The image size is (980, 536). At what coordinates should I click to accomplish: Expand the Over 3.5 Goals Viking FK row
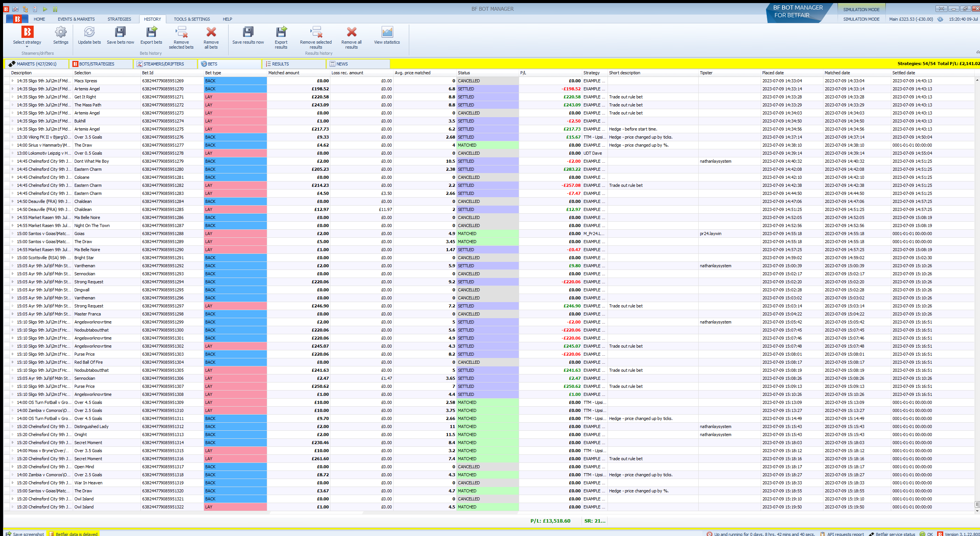[x=13, y=137]
